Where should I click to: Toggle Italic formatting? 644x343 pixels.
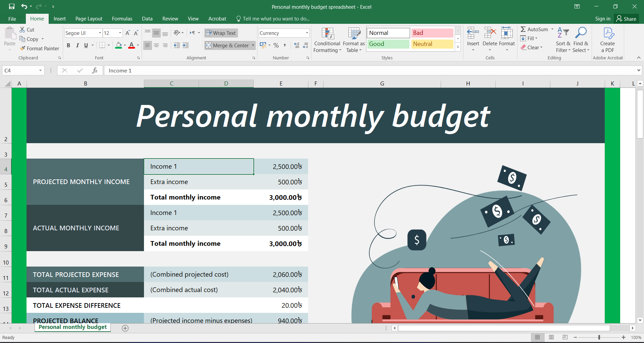point(77,45)
